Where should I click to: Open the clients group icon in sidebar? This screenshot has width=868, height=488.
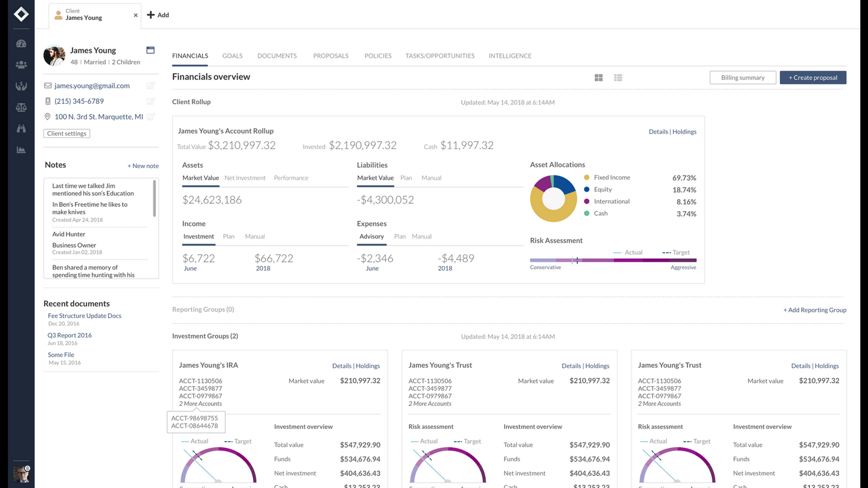[x=21, y=65]
